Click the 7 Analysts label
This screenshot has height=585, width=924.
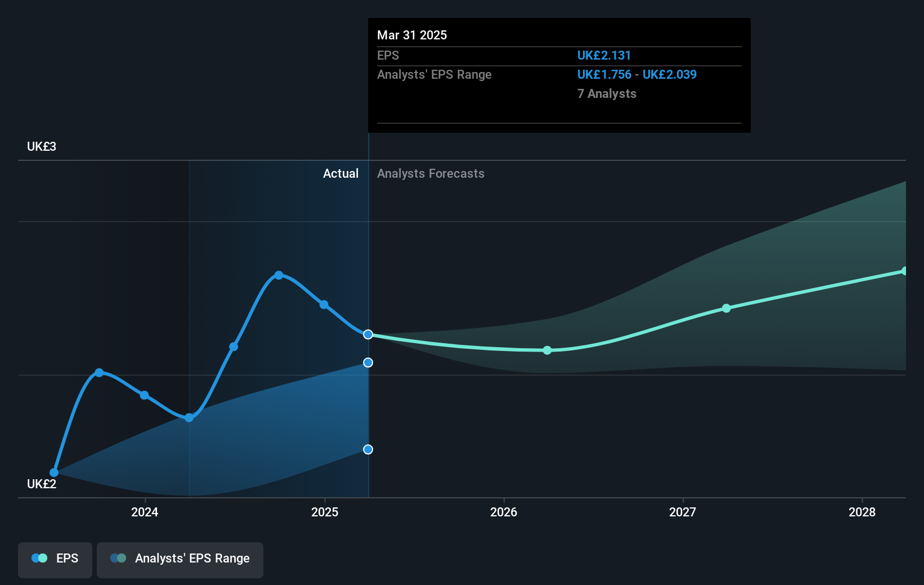pos(607,94)
